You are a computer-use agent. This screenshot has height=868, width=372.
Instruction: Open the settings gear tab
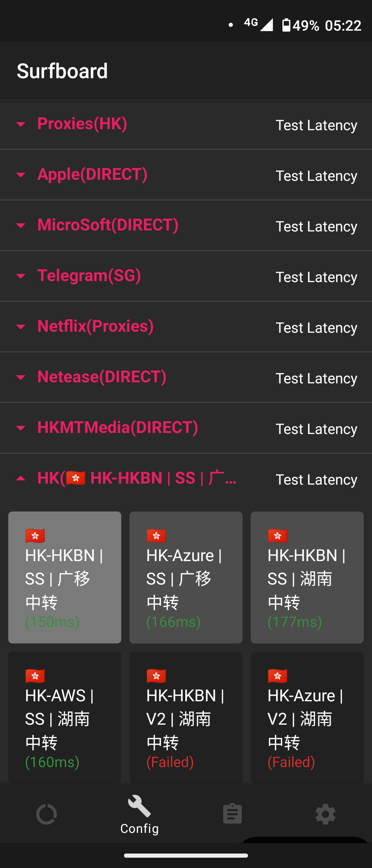click(x=325, y=814)
